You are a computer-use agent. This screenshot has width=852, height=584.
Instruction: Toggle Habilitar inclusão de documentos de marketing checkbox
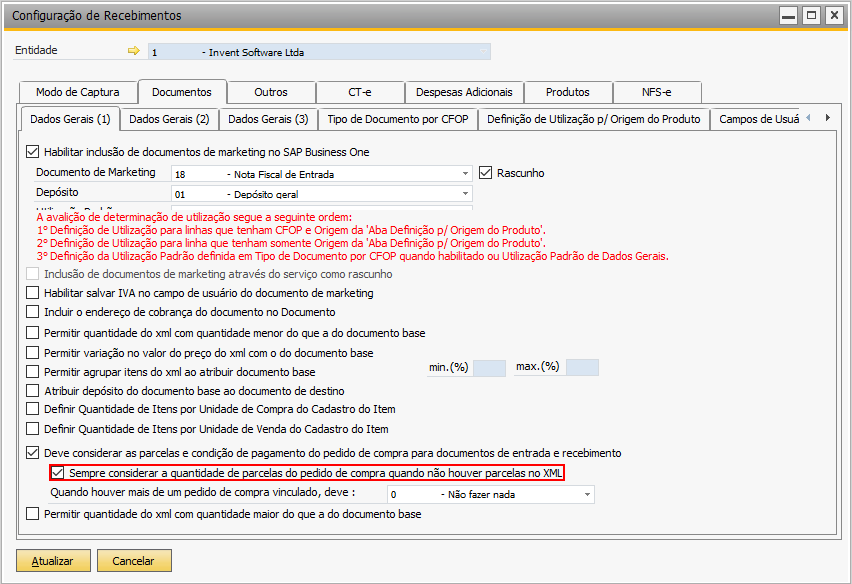[x=33, y=152]
